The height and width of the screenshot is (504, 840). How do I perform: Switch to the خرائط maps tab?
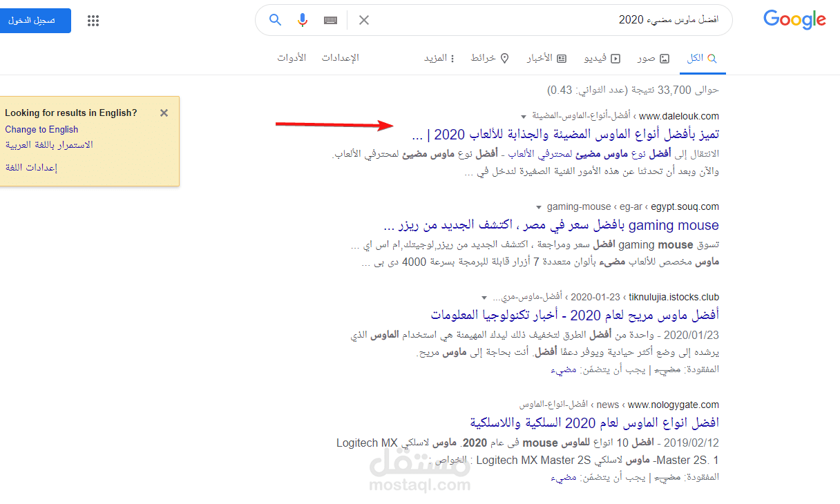point(490,58)
